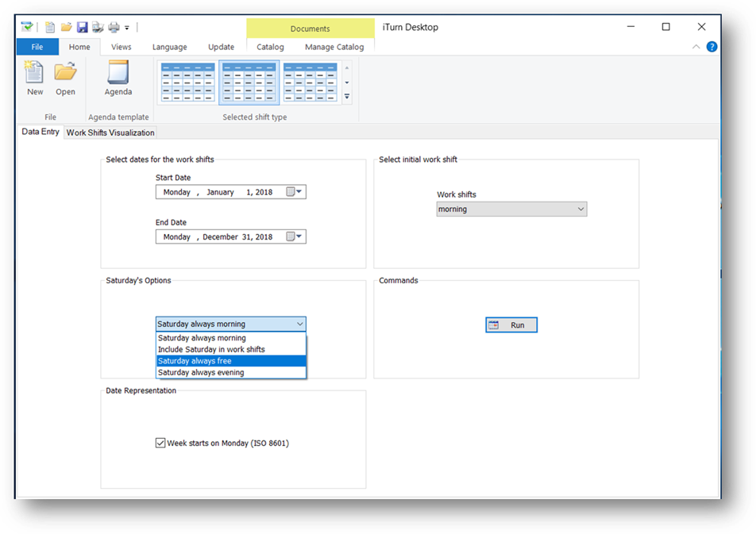This screenshot has width=756, height=534.
Task: Choose 'Saturday always morning' from the list
Action: pos(231,338)
